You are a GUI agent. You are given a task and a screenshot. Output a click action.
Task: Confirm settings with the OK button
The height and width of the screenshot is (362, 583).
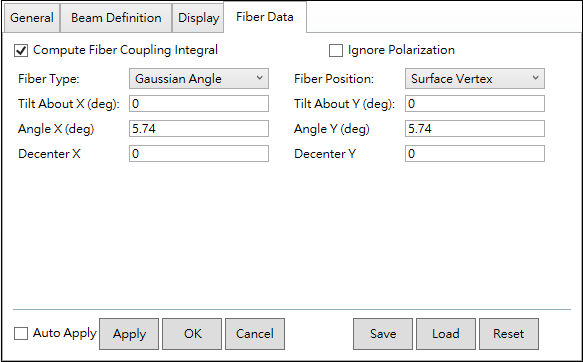(x=192, y=334)
